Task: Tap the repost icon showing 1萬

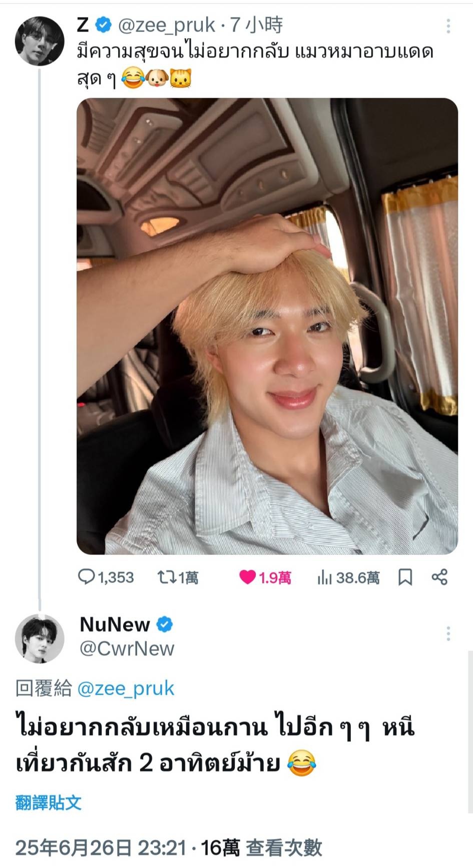Action: pyautogui.click(x=166, y=577)
